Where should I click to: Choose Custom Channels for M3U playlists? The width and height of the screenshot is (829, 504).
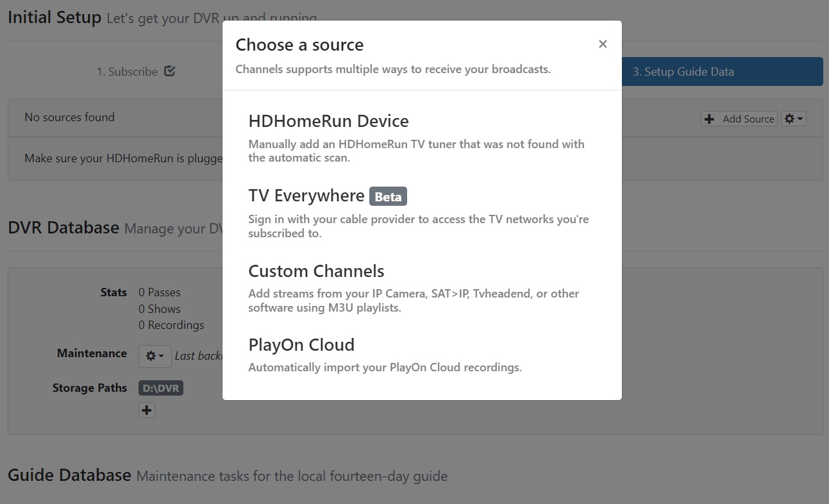click(316, 271)
